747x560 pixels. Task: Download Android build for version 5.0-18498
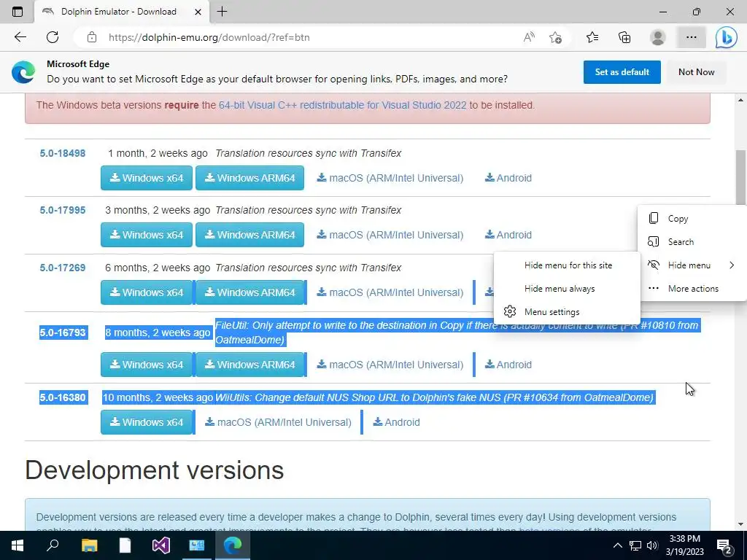click(x=508, y=178)
